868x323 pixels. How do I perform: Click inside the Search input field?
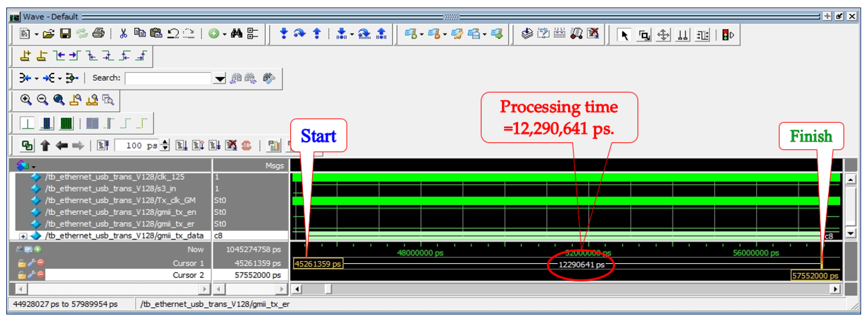(x=168, y=79)
